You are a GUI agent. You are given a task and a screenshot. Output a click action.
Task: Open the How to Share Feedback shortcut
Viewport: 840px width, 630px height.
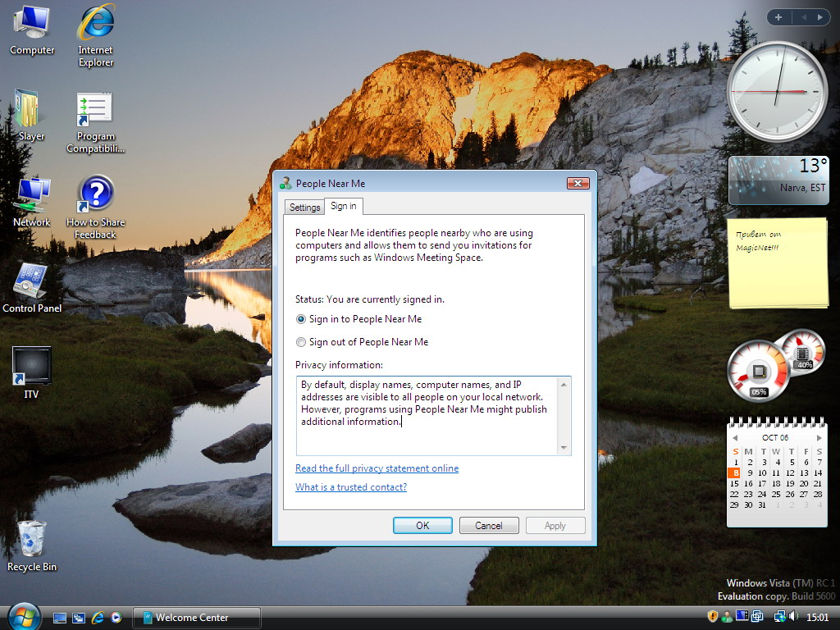[x=95, y=197]
